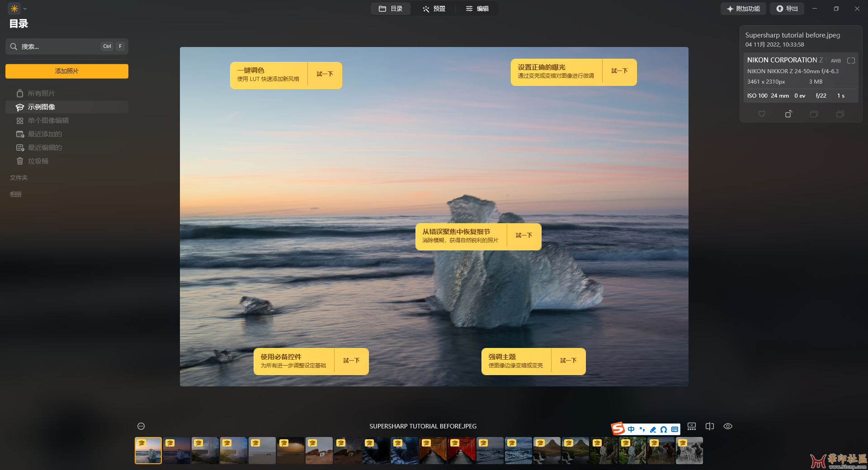Click the 添加照片 (Add Photos) button

[67, 71]
